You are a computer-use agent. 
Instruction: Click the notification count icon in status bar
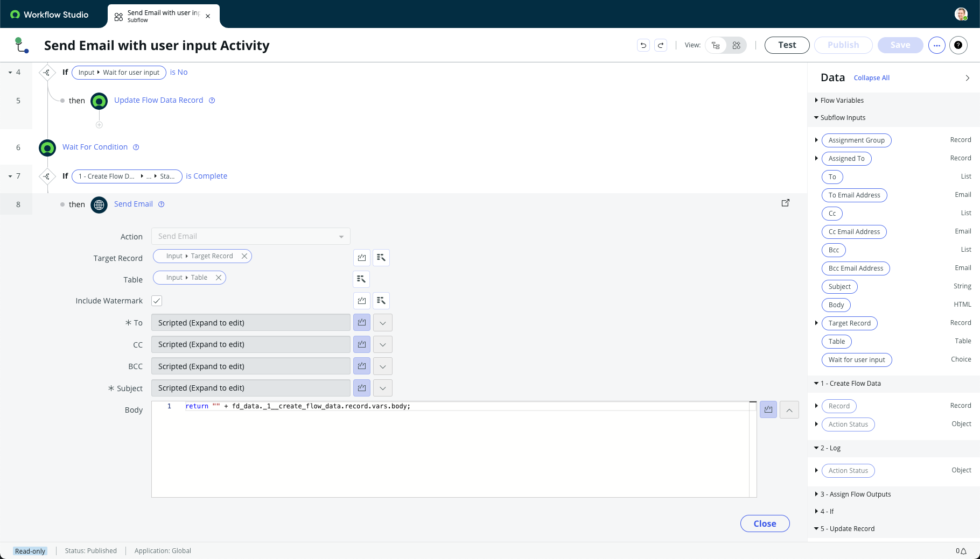(961, 551)
